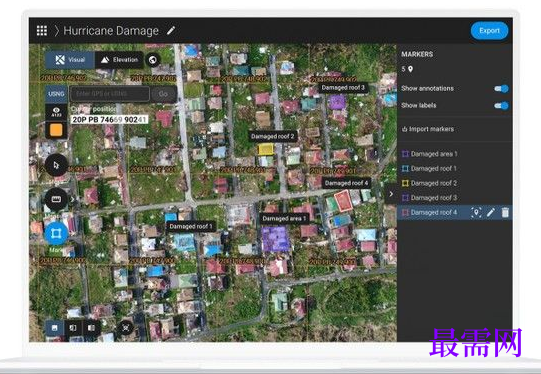Click the zoom-to-extent round button

126,327
